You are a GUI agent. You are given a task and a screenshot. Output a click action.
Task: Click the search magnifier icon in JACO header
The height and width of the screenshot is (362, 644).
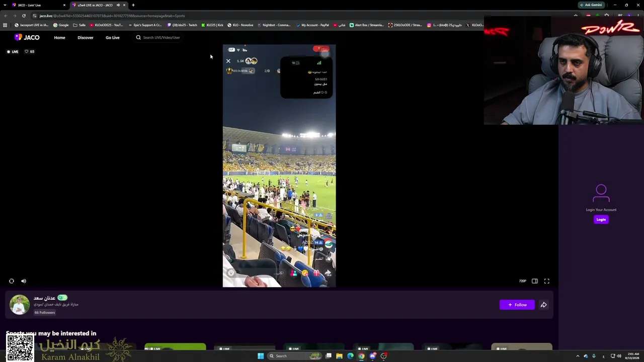click(x=138, y=37)
